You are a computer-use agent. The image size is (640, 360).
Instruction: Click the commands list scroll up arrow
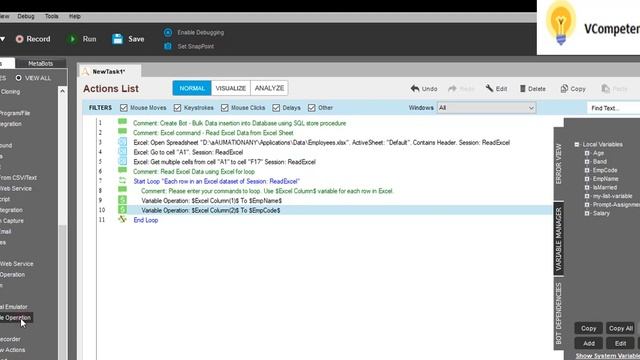click(x=62, y=91)
